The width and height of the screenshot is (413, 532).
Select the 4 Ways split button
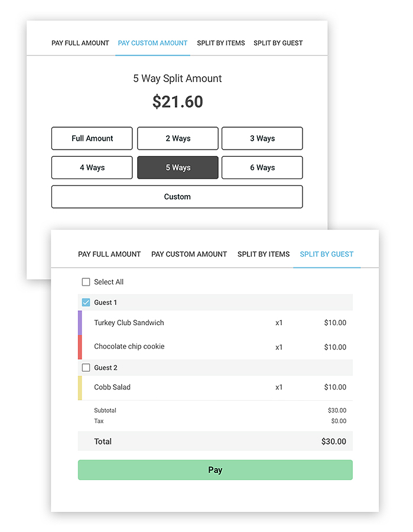point(92,168)
